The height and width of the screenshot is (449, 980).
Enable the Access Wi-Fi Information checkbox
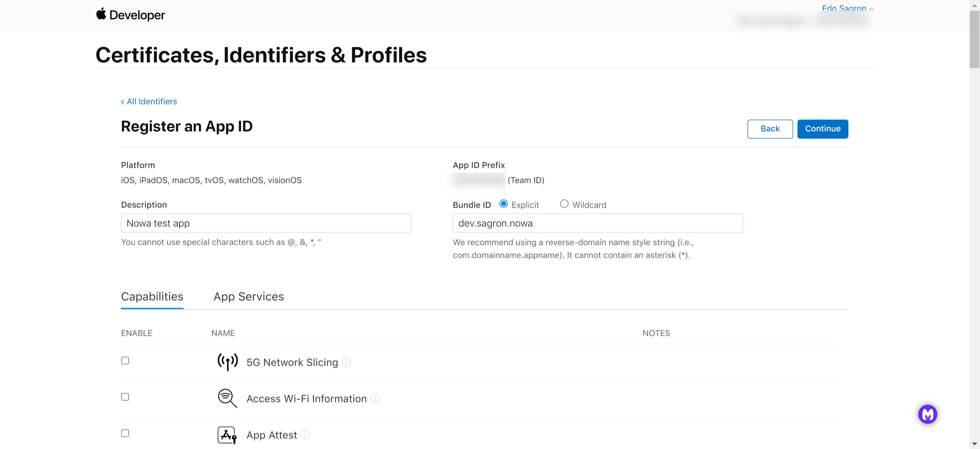(125, 396)
